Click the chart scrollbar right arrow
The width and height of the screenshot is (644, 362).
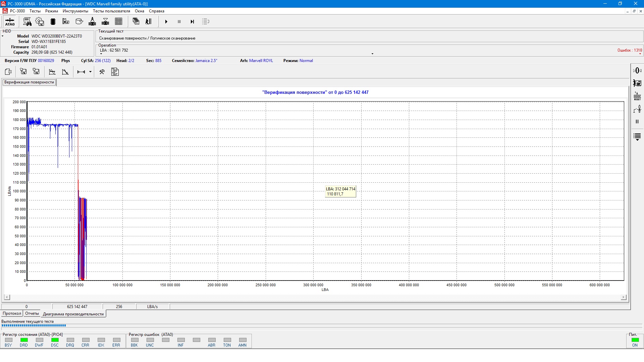pyautogui.click(x=624, y=297)
